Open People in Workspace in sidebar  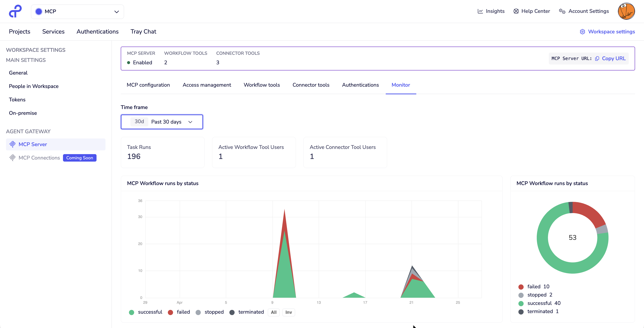(x=34, y=86)
